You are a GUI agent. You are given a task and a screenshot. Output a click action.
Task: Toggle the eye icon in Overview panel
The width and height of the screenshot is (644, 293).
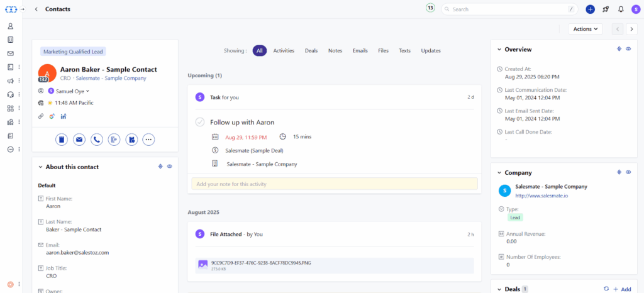(x=628, y=49)
